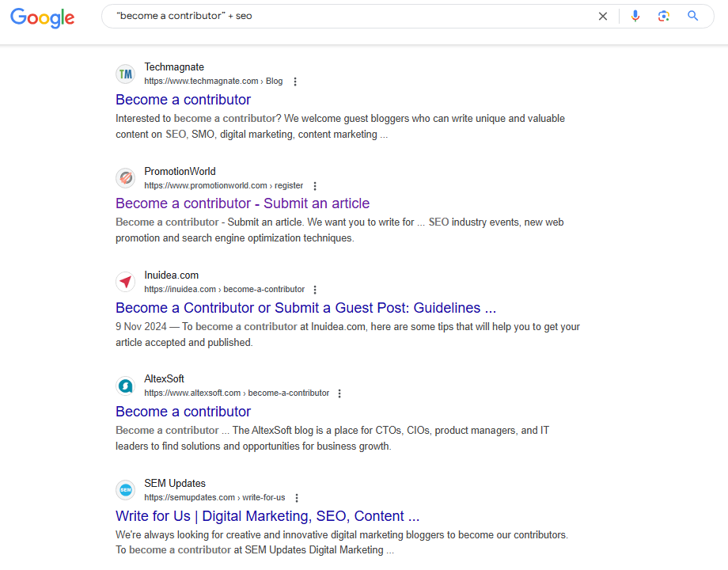Viewport: 728px width, 570px height.
Task: Click the AltexSoft favicon
Action: [125, 386]
